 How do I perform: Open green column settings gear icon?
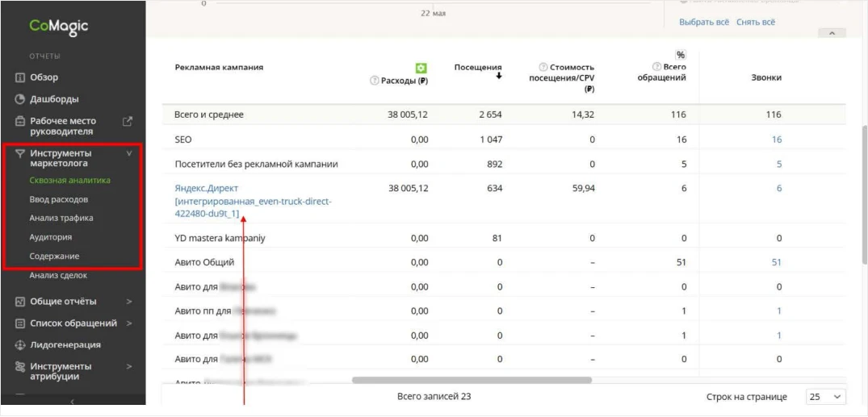click(421, 68)
